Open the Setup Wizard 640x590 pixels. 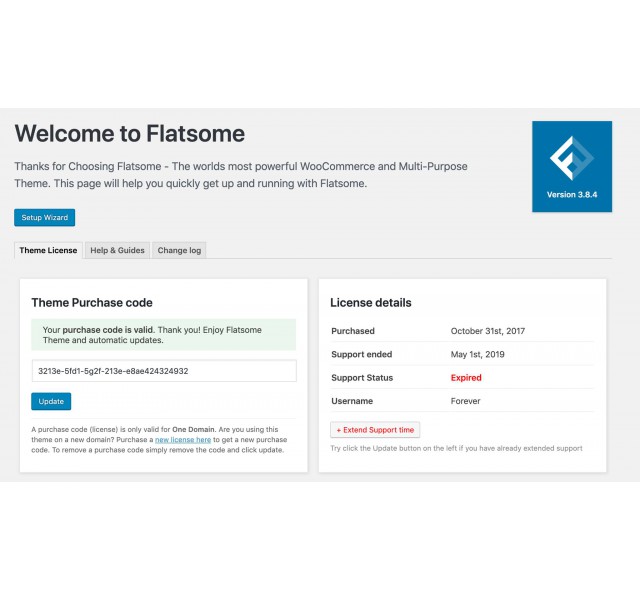(x=44, y=217)
